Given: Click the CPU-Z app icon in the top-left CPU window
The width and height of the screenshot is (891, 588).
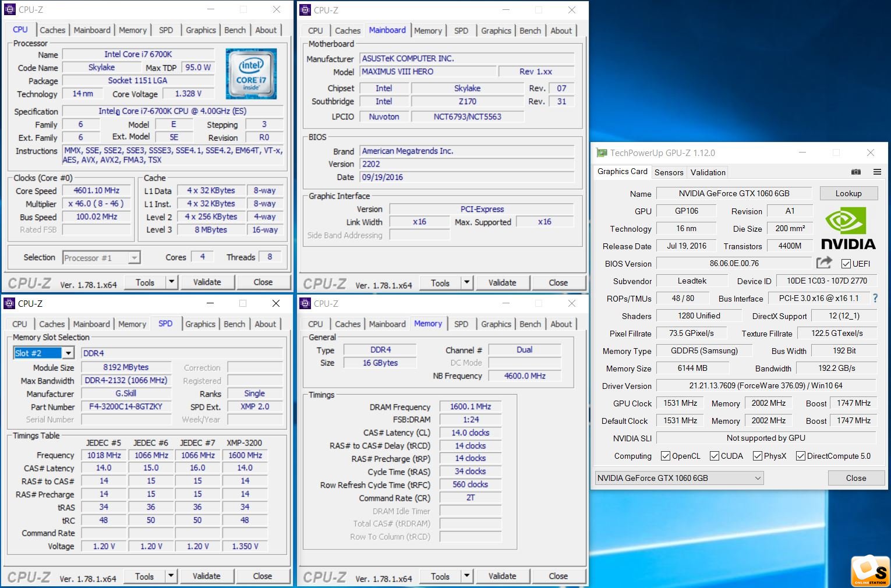Looking at the screenshot, I should point(10,9).
